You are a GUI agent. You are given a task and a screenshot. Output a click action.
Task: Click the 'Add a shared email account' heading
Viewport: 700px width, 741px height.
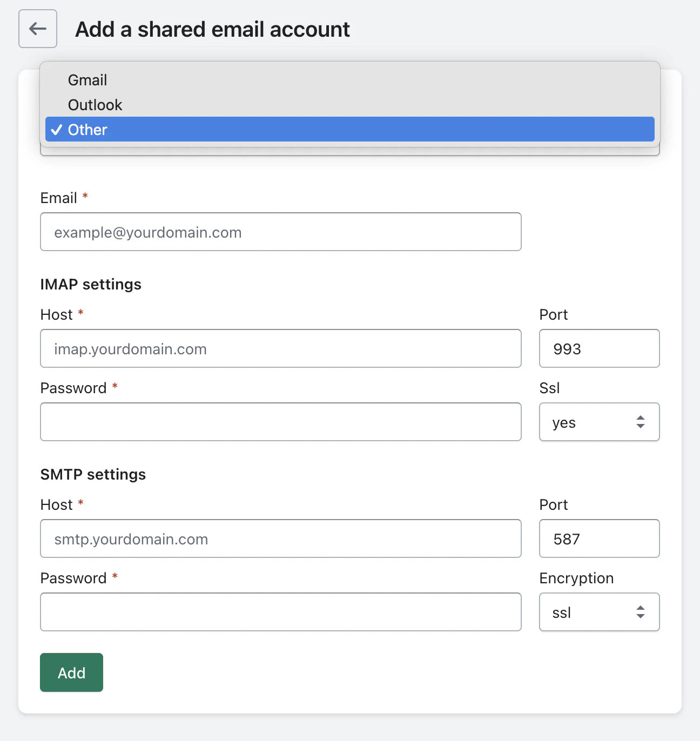(x=212, y=29)
